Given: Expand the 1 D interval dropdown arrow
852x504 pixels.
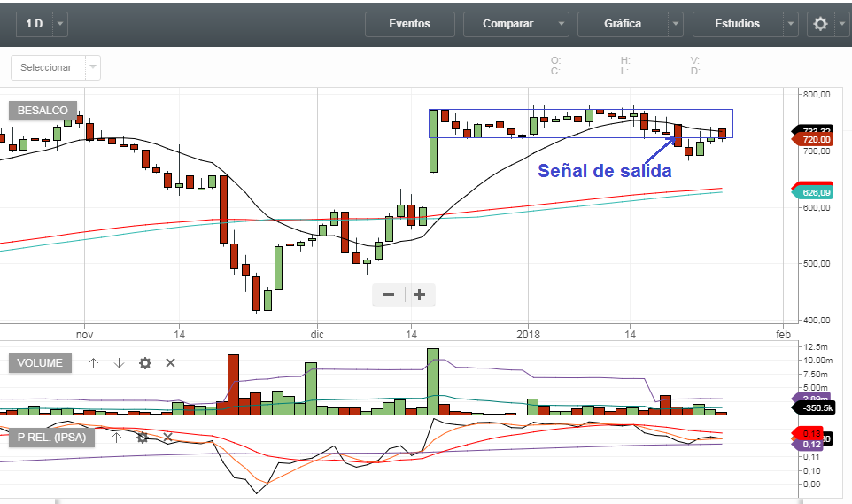Looking at the screenshot, I should point(60,24).
